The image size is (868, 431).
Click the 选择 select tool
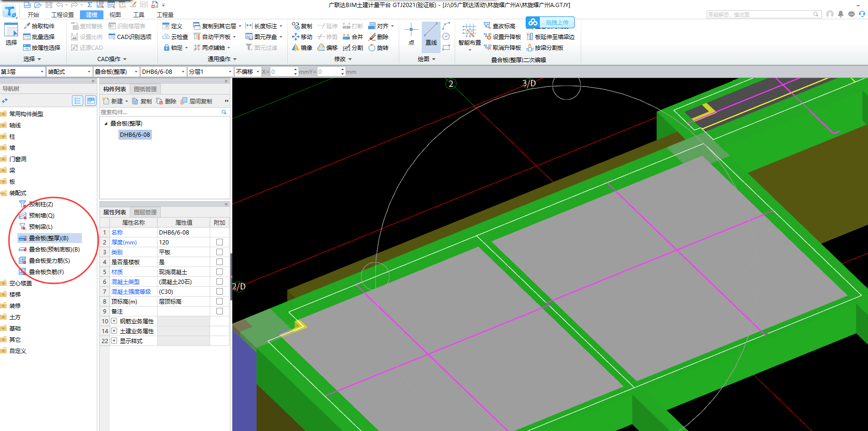[11, 34]
